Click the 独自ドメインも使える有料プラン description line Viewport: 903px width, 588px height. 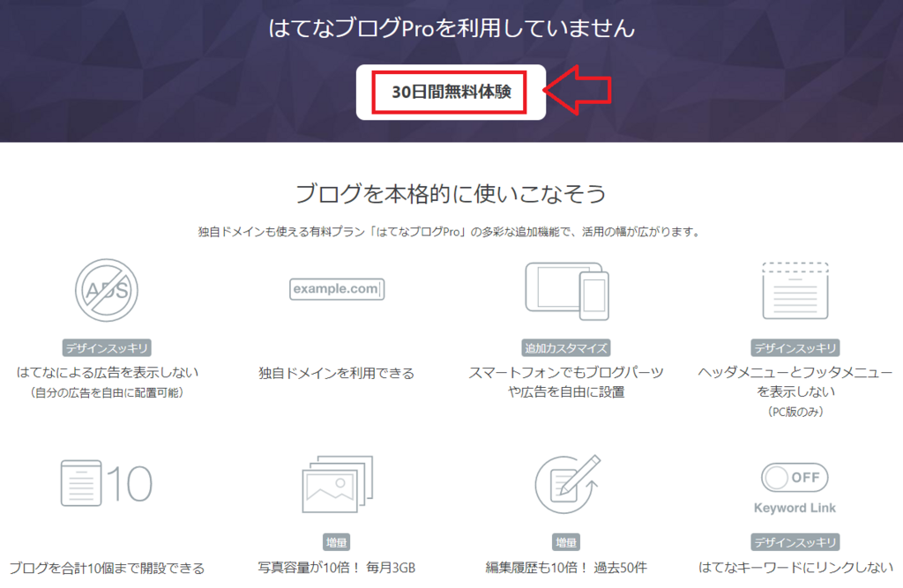tap(451, 232)
